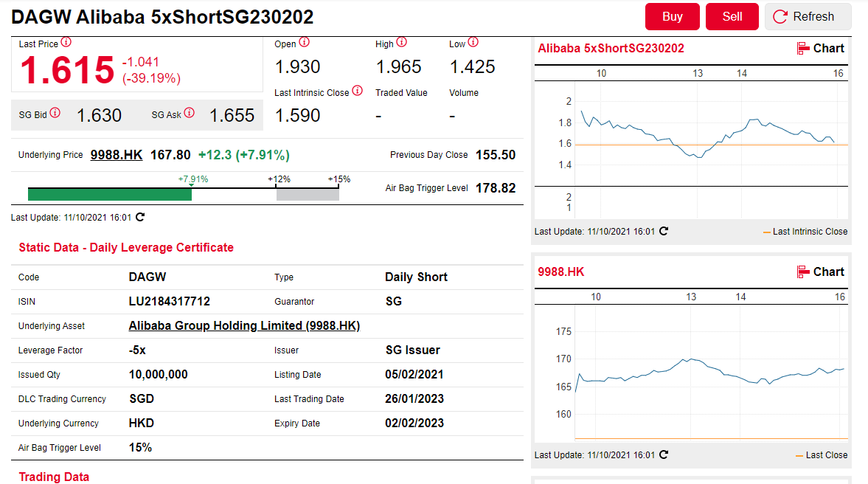This screenshot has width=868, height=484.
Task: Click the High value 1.965
Action: coord(398,67)
